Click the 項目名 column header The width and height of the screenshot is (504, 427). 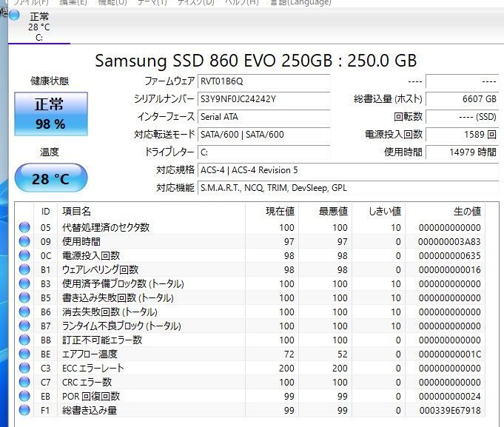coord(152,211)
